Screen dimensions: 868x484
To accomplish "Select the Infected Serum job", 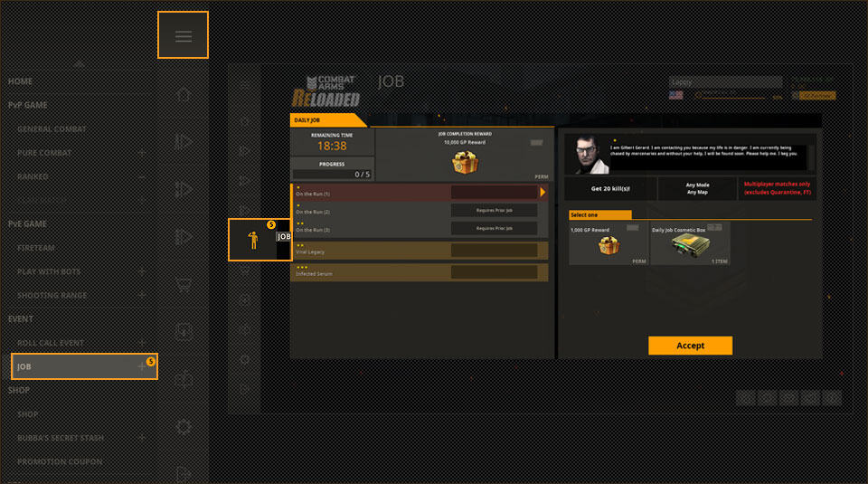I will coord(419,272).
